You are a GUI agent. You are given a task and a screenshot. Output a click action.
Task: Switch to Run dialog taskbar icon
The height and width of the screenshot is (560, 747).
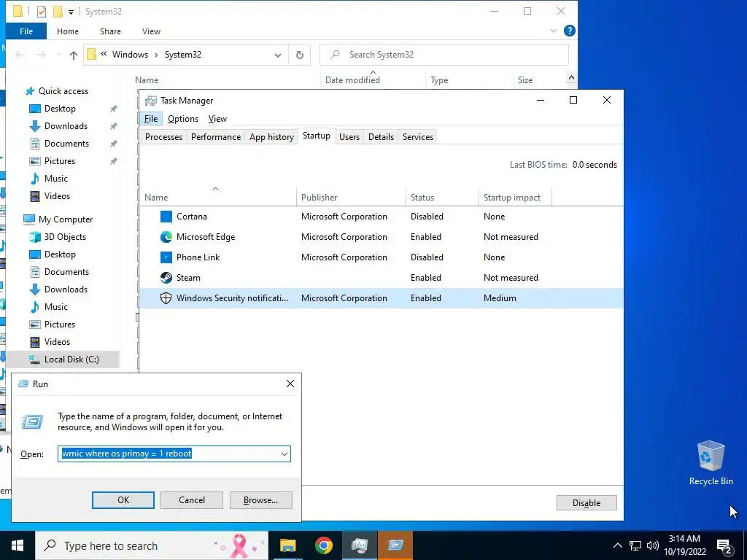pyautogui.click(x=395, y=545)
